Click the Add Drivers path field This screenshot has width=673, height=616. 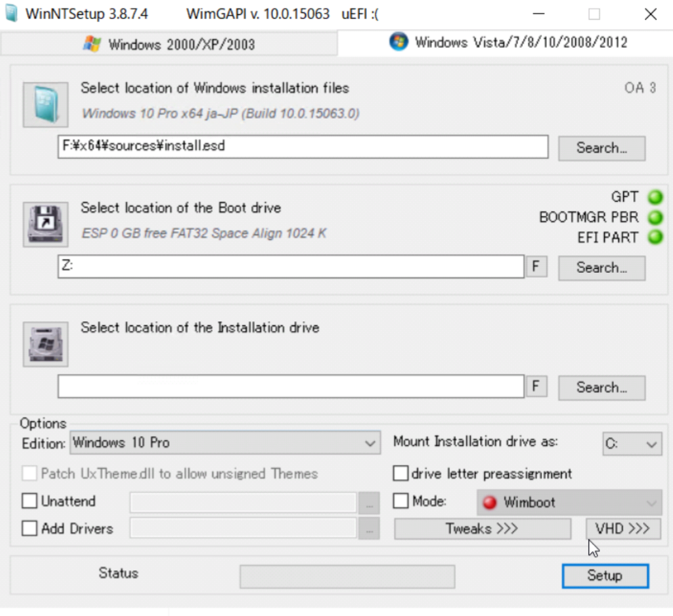pos(243,528)
